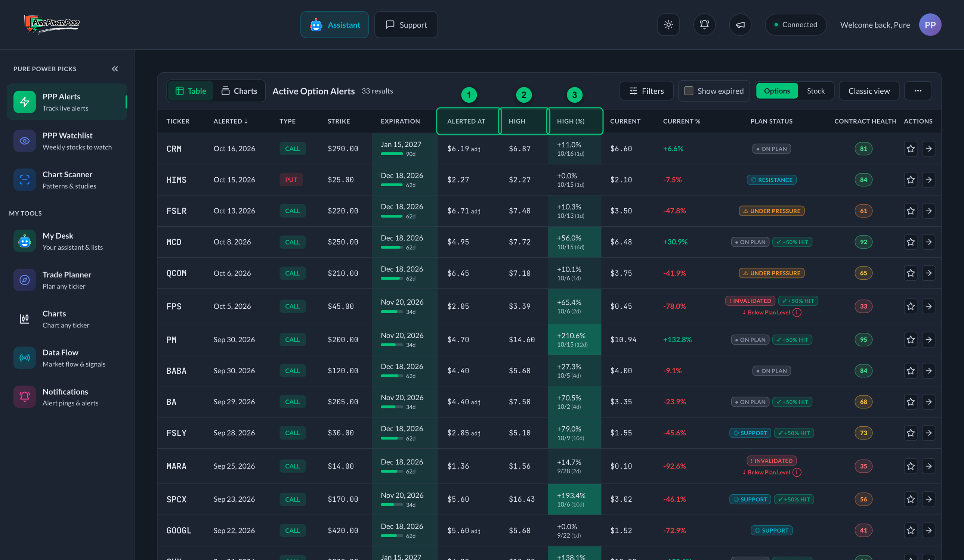Click the HIMS RESISTANCE status badge
This screenshot has width=964, height=560.
(771, 180)
